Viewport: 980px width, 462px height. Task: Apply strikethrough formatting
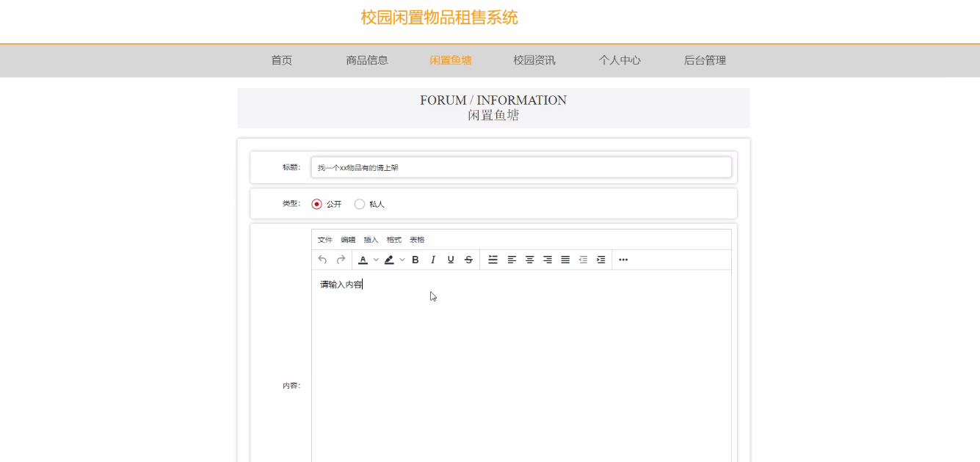point(468,260)
